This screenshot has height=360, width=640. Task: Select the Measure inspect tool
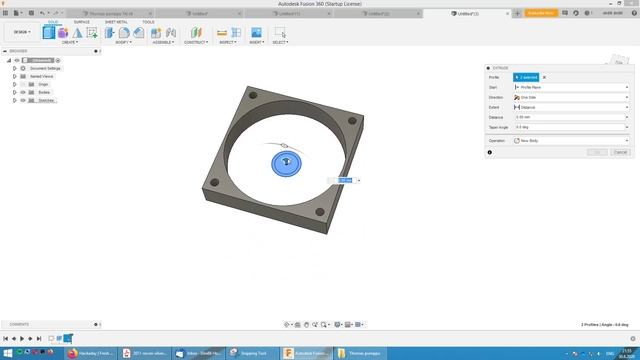coord(222,33)
